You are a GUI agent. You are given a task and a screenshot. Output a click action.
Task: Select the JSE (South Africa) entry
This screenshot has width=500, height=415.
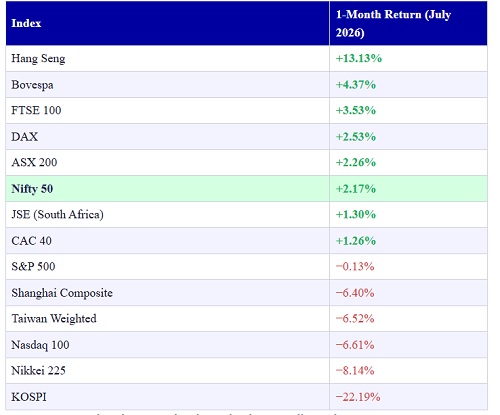click(x=246, y=214)
